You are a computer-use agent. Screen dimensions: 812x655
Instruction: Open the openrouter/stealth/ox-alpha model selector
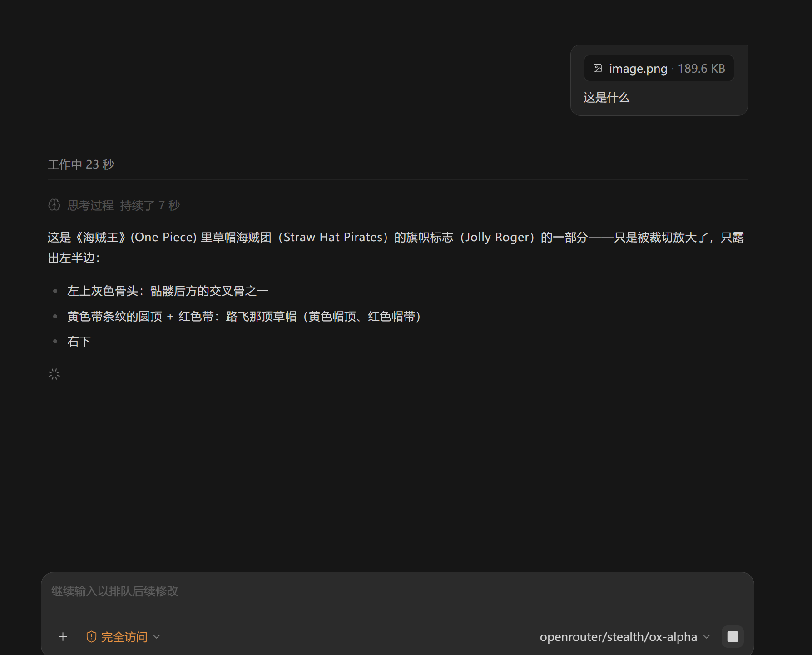[x=624, y=637]
